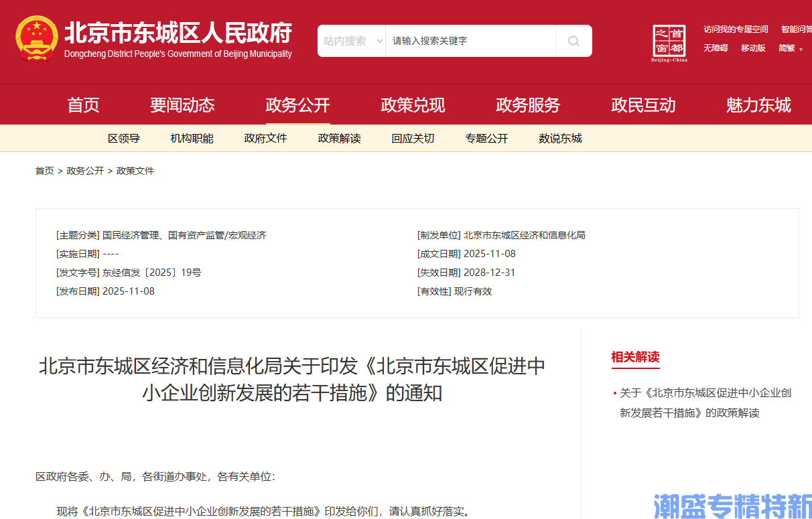Click the 无障碍 accessibility link
This screenshot has height=519, width=812.
716,48
